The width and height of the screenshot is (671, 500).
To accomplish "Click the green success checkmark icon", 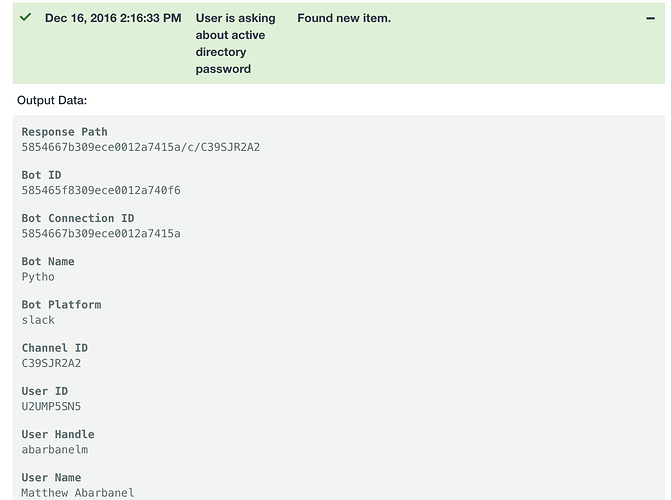I will pyautogui.click(x=26, y=17).
